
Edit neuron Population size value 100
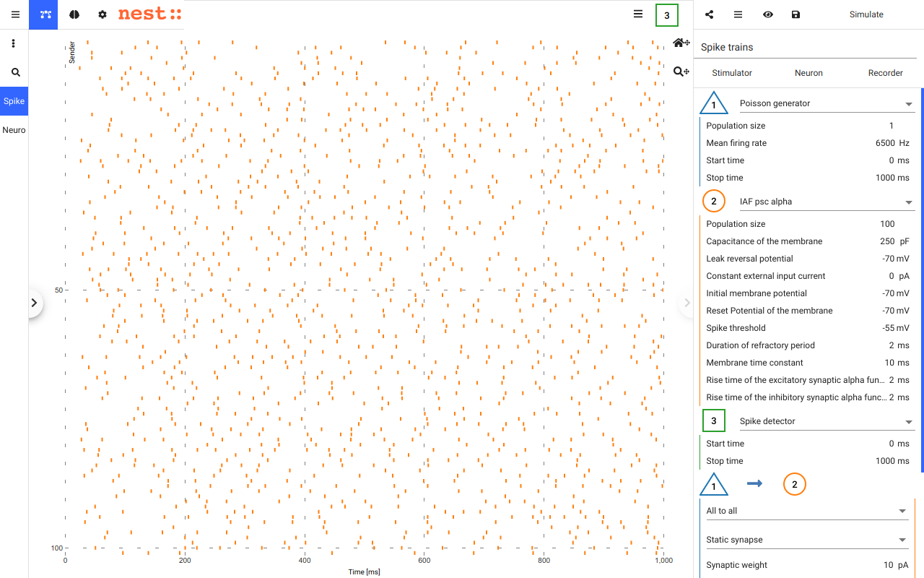887,224
